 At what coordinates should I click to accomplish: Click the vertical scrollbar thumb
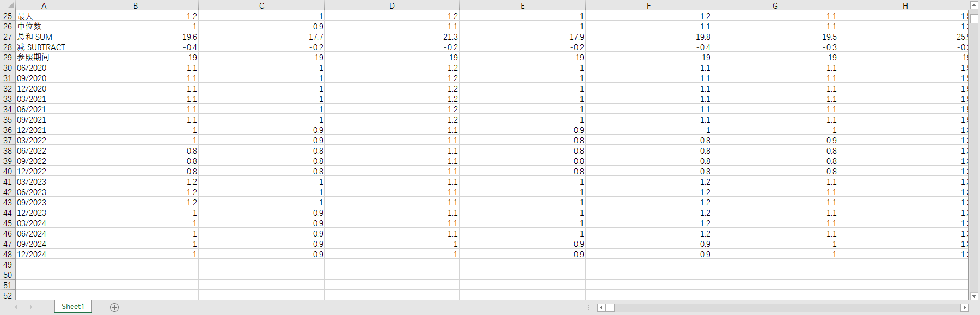975,19
